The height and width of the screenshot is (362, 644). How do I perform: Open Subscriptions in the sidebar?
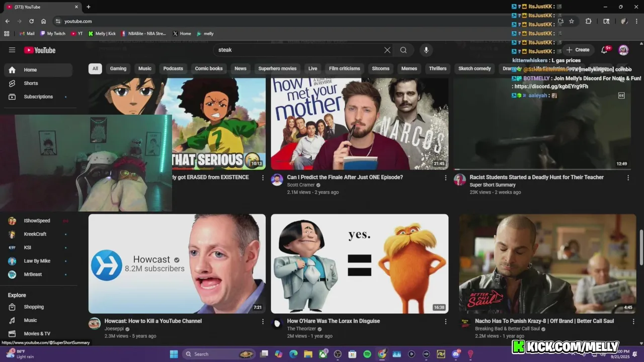pyautogui.click(x=38, y=97)
